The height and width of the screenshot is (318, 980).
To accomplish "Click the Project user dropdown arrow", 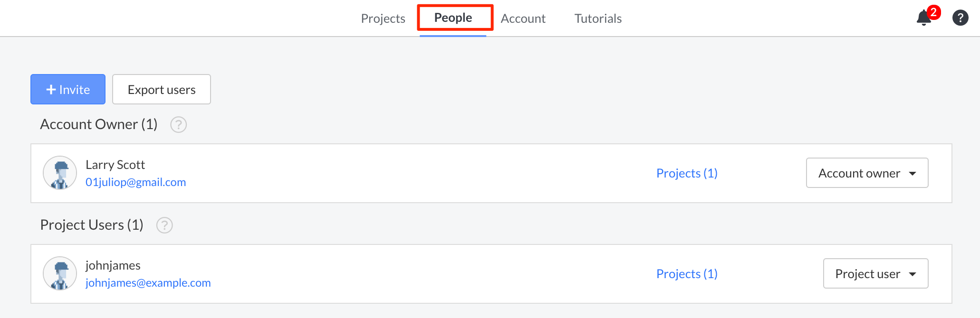I will pyautogui.click(x=913, y=274).
